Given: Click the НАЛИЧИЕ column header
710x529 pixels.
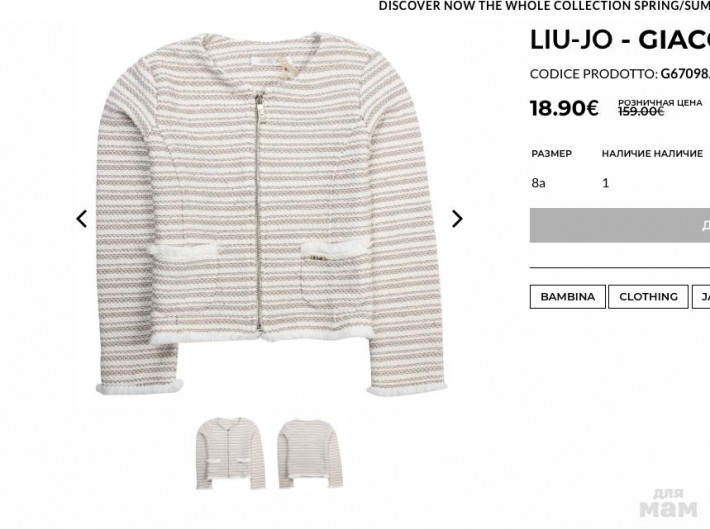Looking at the screenshot, I should (652, 154).
